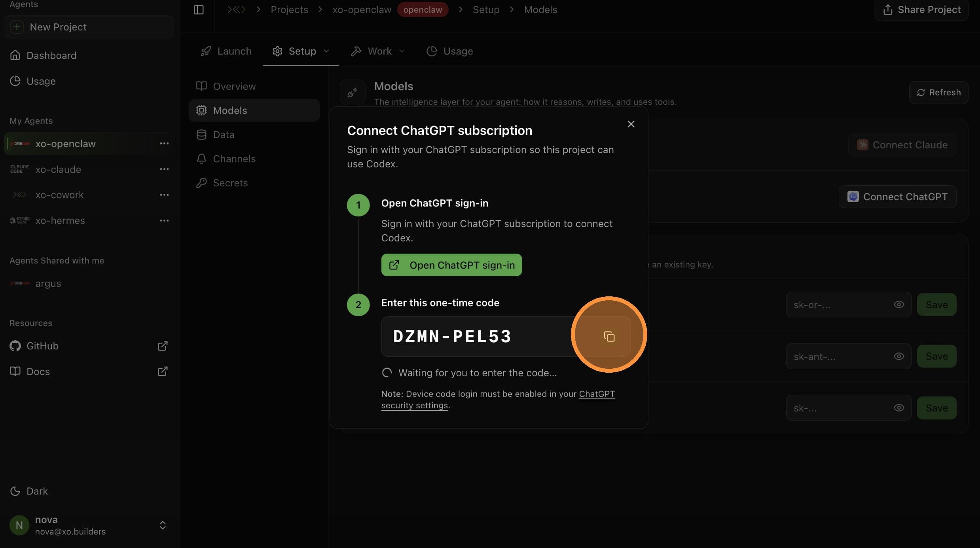
Task: Refresh the Models page
Action: [938, 92]
